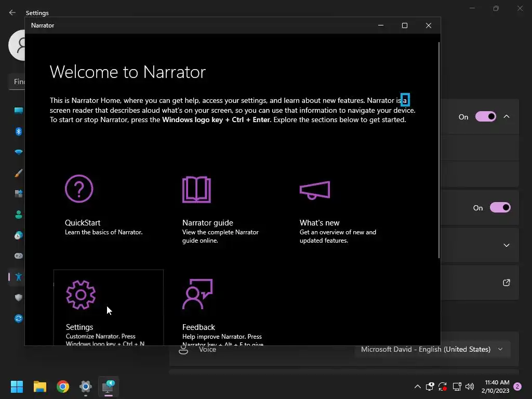Click the Feedback person icon
This screenshot has height=399, width=532.
coord(197,294)
